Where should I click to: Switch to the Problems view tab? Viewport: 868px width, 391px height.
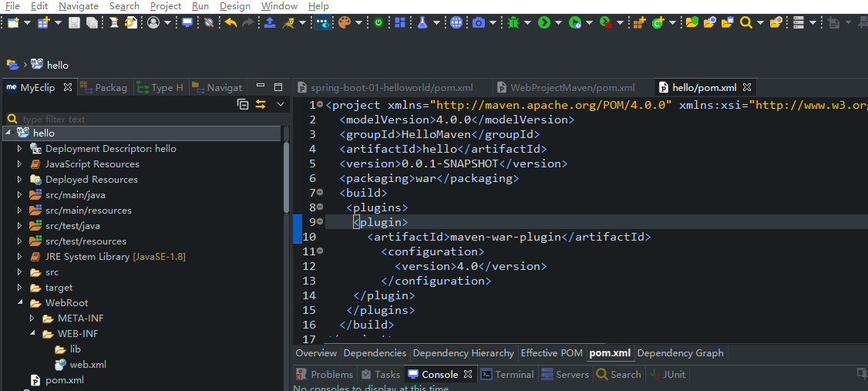[x=325, y=374]
